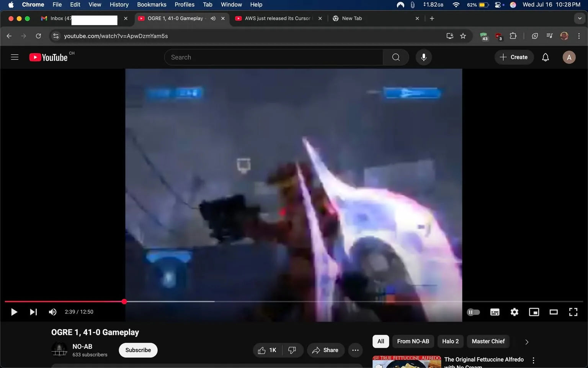Expand more filter chips with right arrow
This screenshot has width=588, height=368.
(526, 342)
